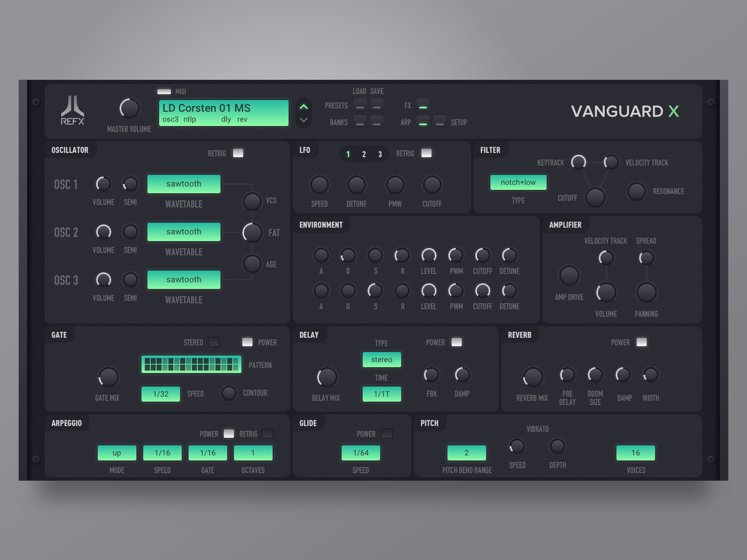The image size is (747, 560).
Task: Click the OSC 1 Semi knob
Action: (x=130, y=184)
